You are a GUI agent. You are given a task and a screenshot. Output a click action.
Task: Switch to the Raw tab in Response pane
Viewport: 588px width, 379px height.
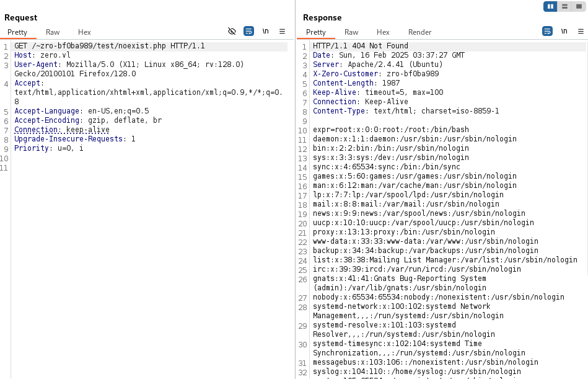point(351,32)
